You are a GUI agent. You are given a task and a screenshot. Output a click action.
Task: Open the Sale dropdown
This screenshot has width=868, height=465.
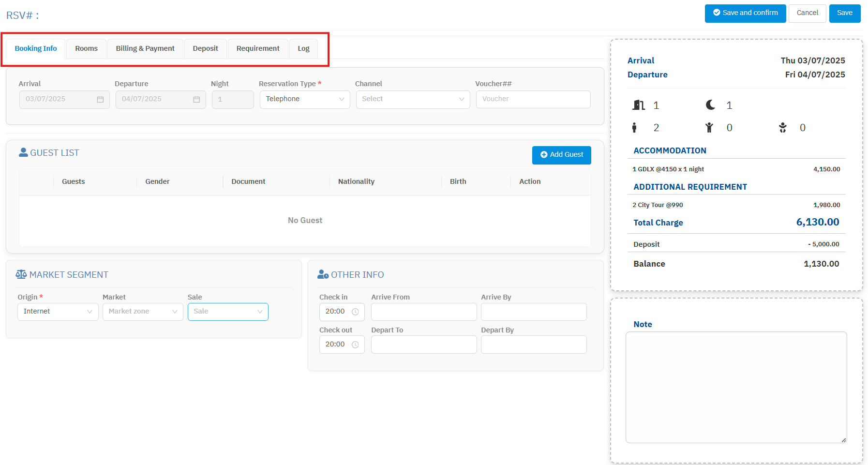[x=228, y=312]
